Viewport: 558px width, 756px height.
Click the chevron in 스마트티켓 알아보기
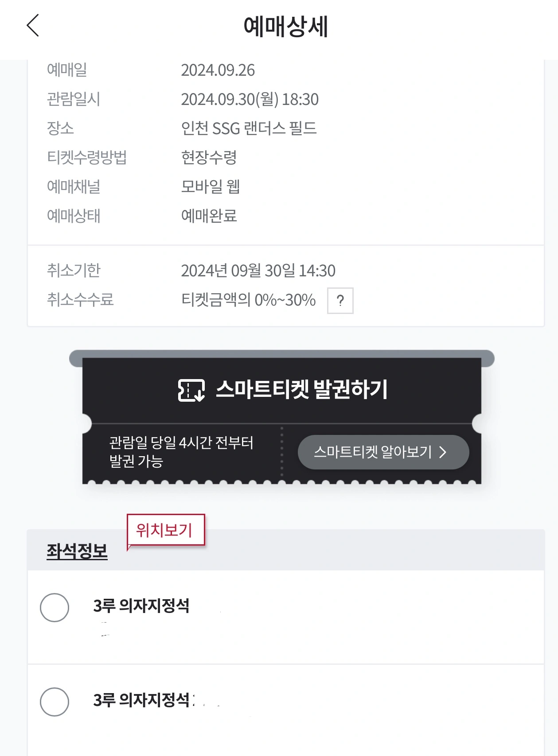click(x=443, y=452)
